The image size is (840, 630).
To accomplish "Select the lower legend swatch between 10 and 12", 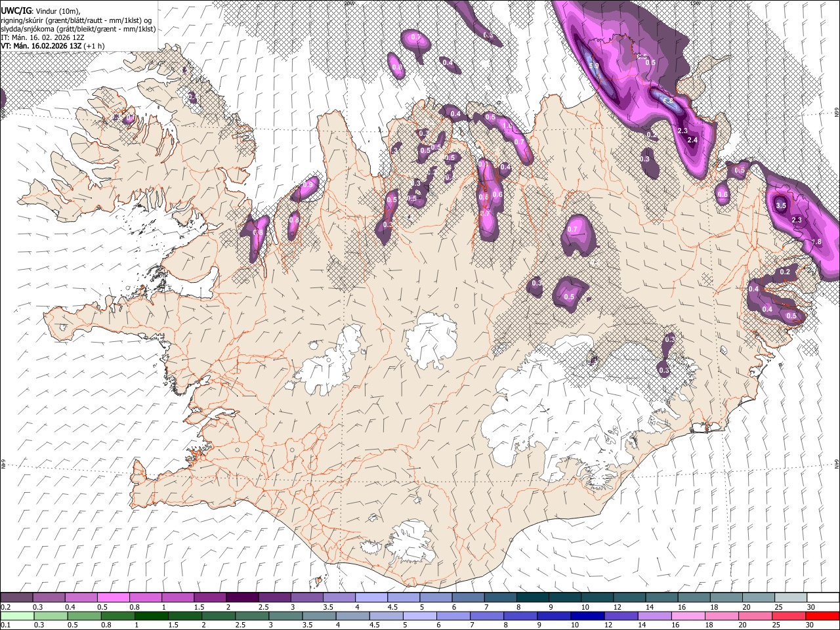I will [x=587, y=616].
